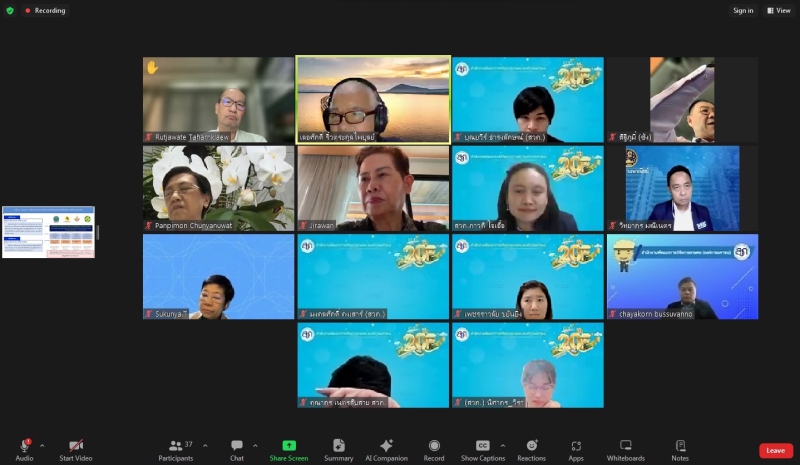Screen dimensions: 800x465
Task: Open the Audio settings microphone icon
Action: click(x=24, y=446)
